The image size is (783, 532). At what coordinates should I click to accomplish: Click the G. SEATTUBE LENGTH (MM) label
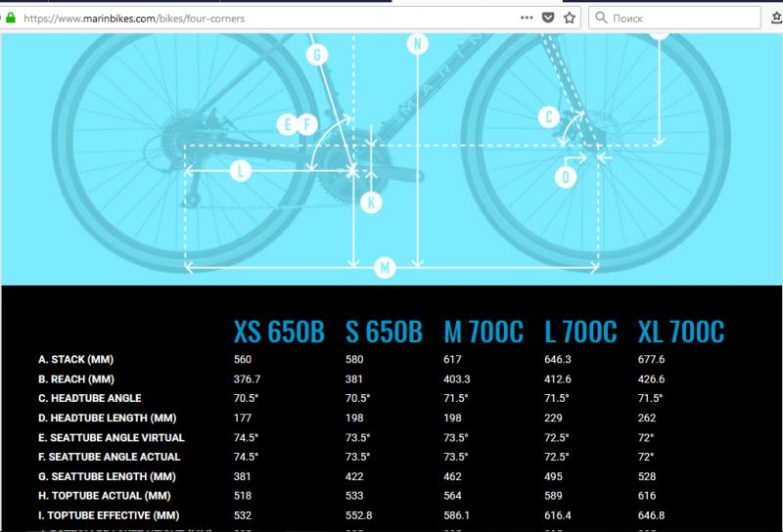[107, 476]
